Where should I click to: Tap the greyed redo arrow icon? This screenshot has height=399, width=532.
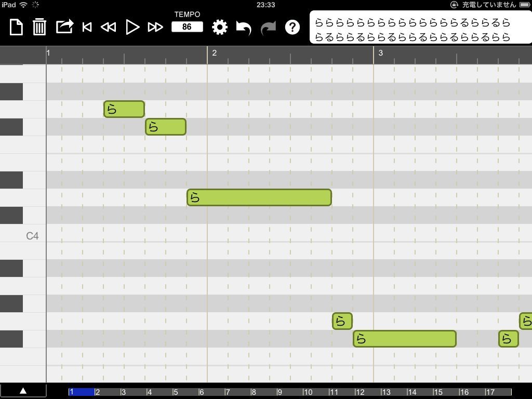tap(269, 28)
